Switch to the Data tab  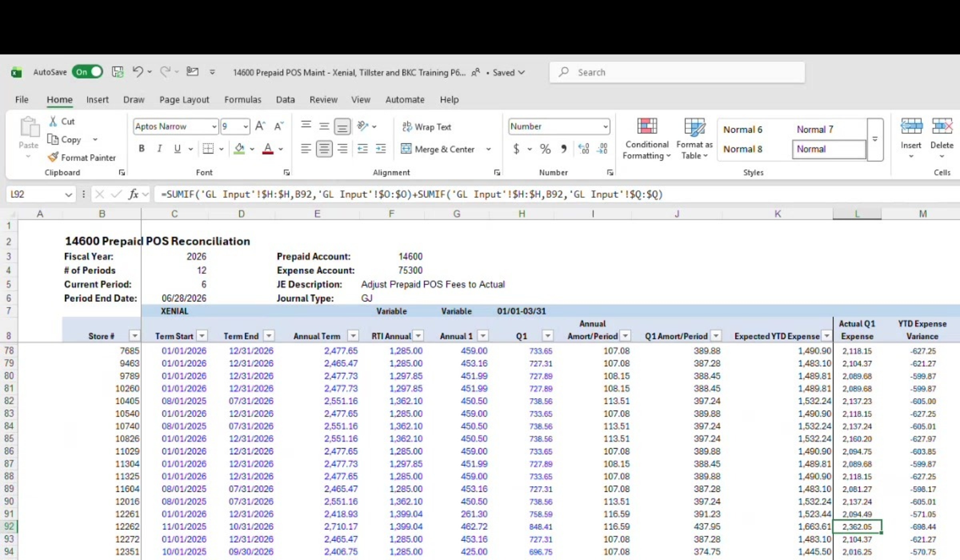[x=285, y=100]
